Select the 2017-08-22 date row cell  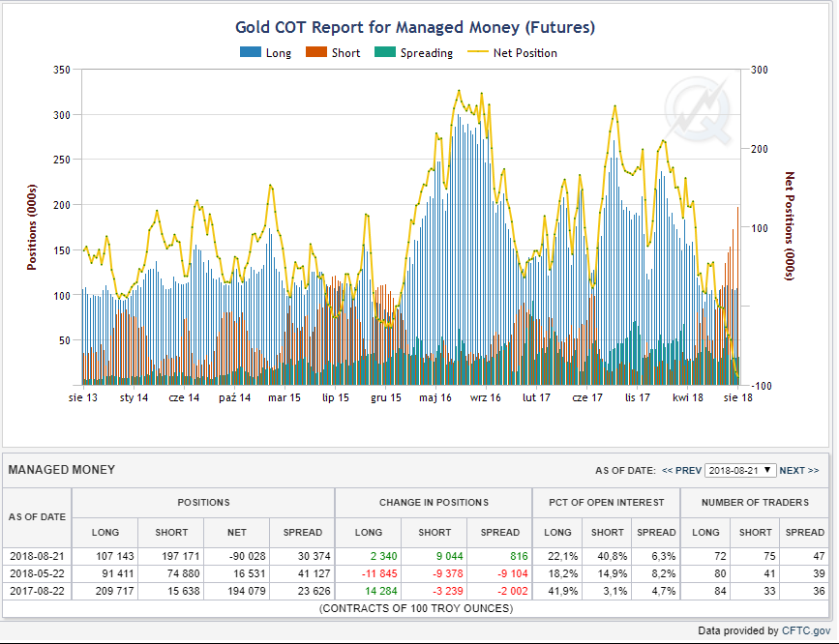37,592
